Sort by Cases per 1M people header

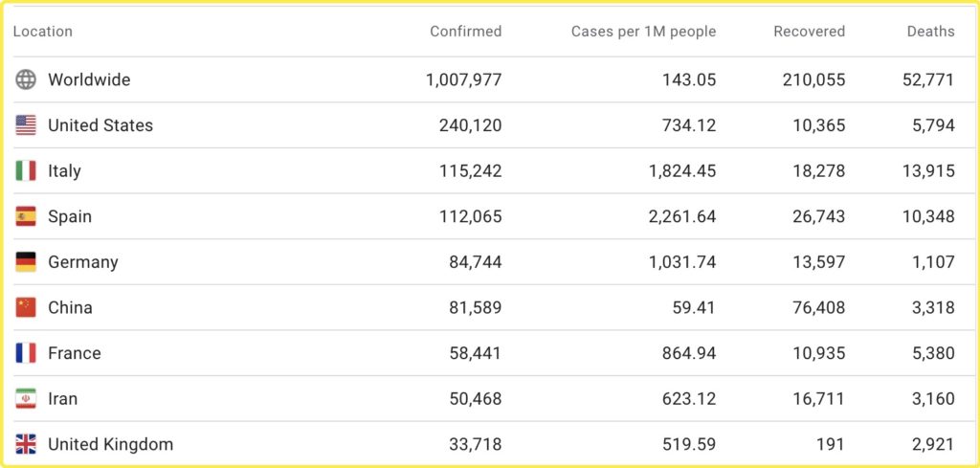pos(643,32)
